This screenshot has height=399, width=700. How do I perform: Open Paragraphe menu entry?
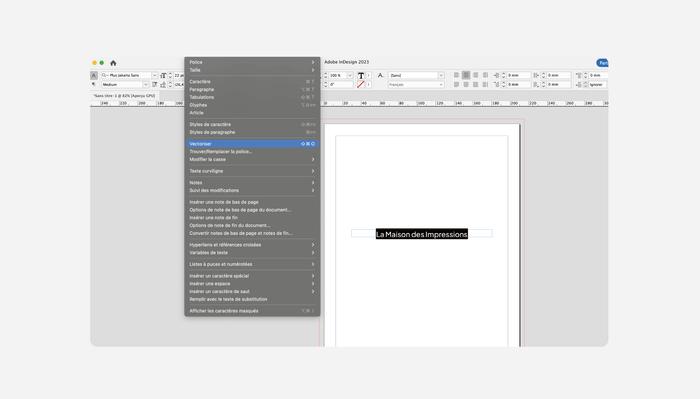click(x=252, y=90)
